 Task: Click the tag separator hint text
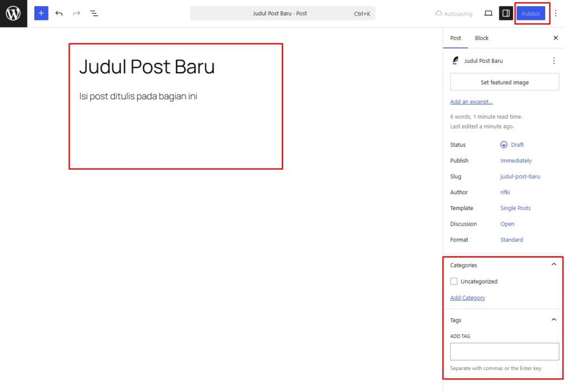coord(496,368)
